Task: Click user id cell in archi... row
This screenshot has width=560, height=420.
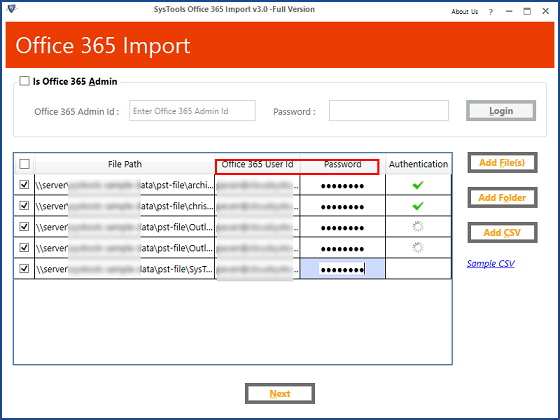Action: 257,185
